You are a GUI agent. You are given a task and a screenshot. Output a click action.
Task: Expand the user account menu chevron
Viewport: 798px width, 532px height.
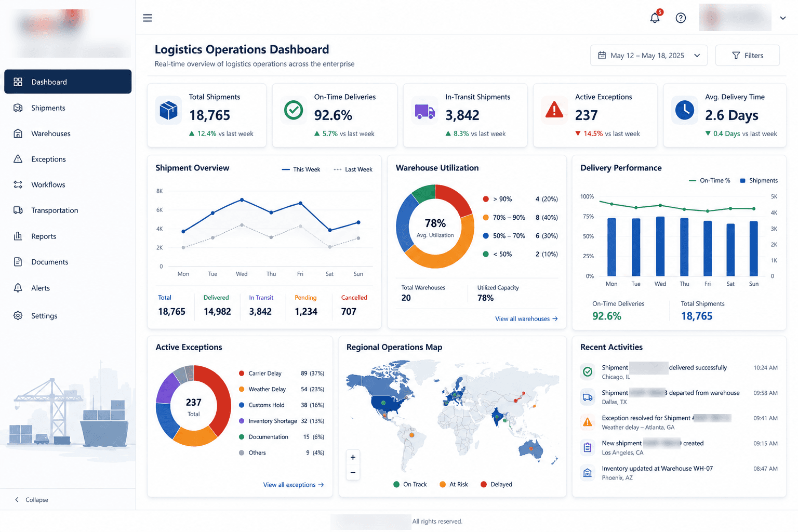(783, 18)
